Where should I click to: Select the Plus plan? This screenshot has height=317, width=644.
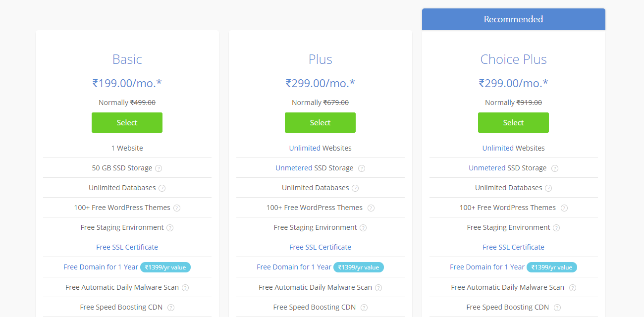click(x=320, y=122)
